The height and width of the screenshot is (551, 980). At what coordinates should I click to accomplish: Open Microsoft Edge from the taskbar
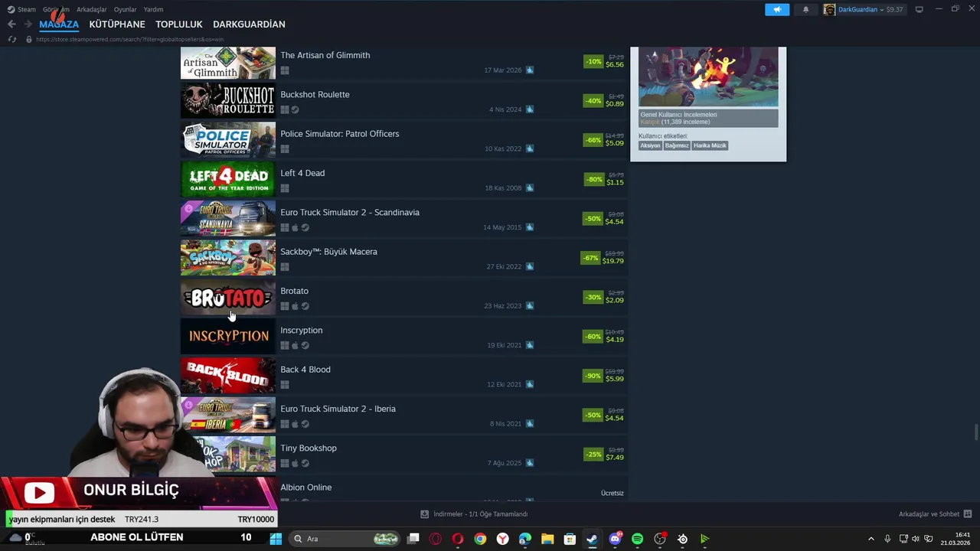[525, 539]
